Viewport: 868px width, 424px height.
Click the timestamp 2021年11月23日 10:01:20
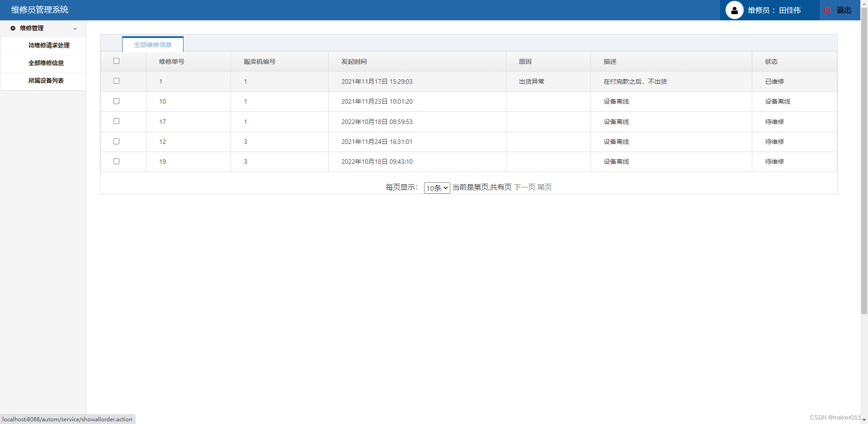point(377,101)
